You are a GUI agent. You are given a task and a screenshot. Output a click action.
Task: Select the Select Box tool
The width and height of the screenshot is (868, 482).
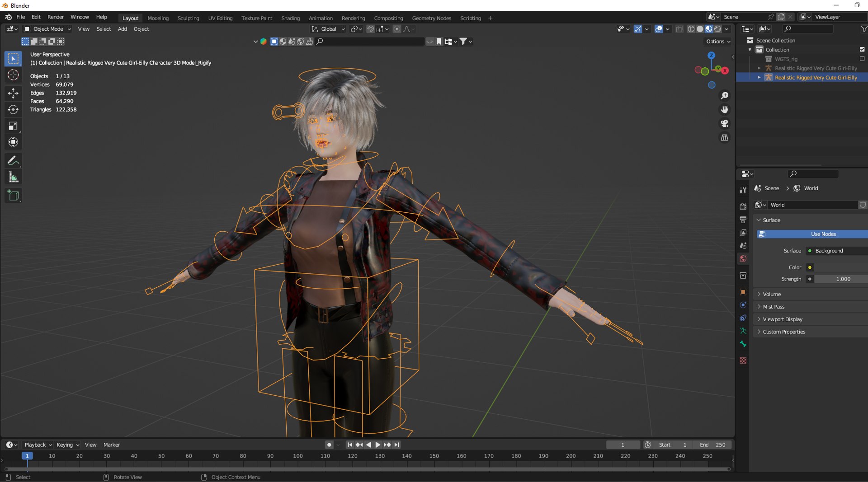tap(13, 59)
